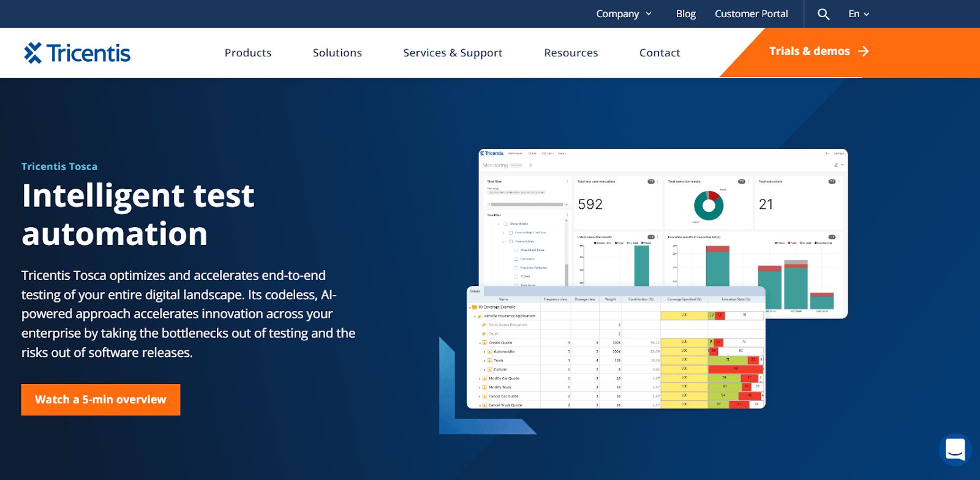
Task: Click the 21 total executions value
Action: [766, 204]
